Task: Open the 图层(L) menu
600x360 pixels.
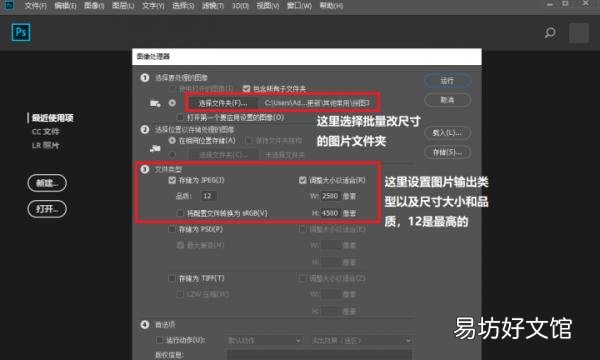Action: tap(123, 6)
